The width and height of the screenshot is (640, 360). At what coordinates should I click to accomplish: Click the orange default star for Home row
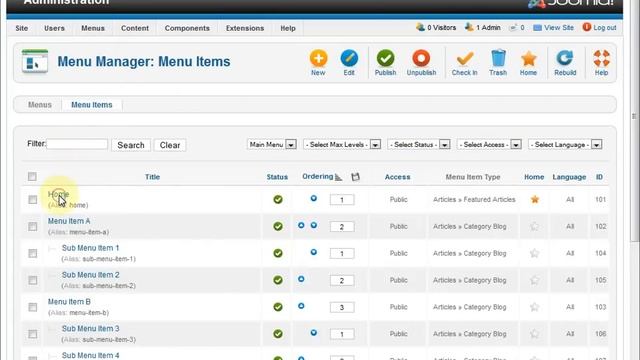535,200
